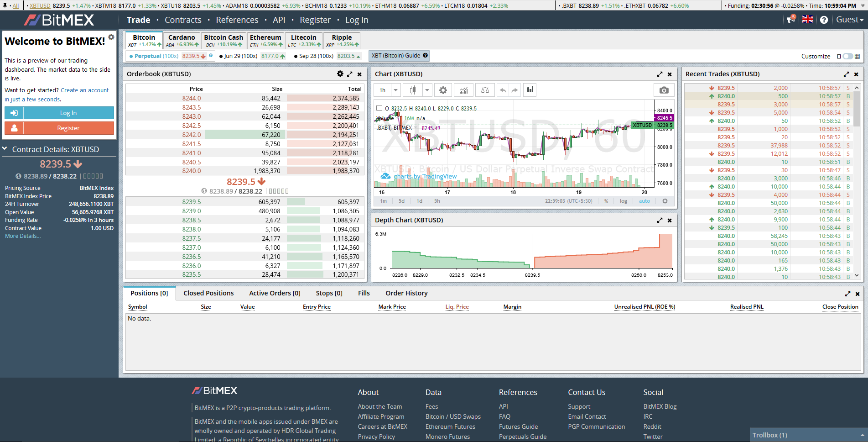The height and width of the screenshot is (442, 868).
Task: Open compare symbols scales icon
Action: click(485, 90)
